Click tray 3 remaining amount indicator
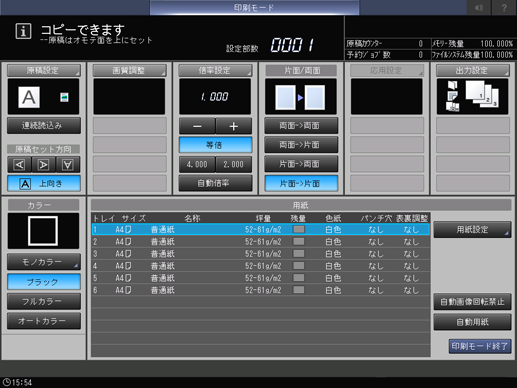 (x=299, y=254)
